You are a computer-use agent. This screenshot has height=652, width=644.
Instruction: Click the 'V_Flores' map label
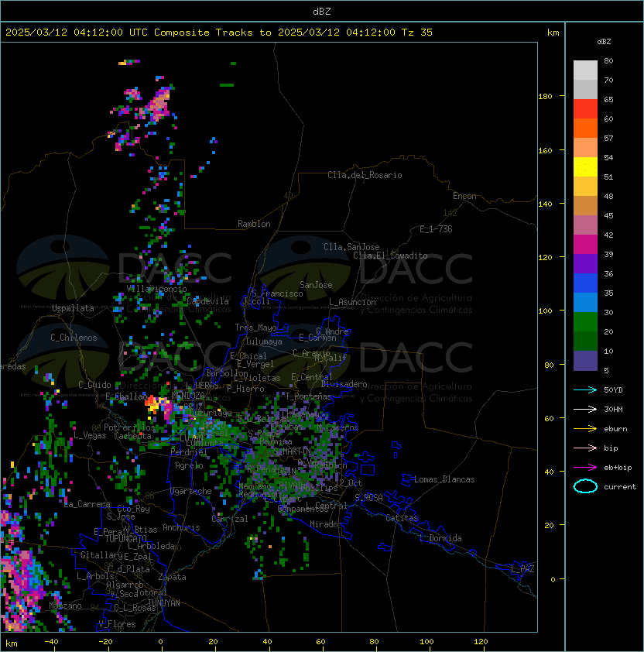117,624
